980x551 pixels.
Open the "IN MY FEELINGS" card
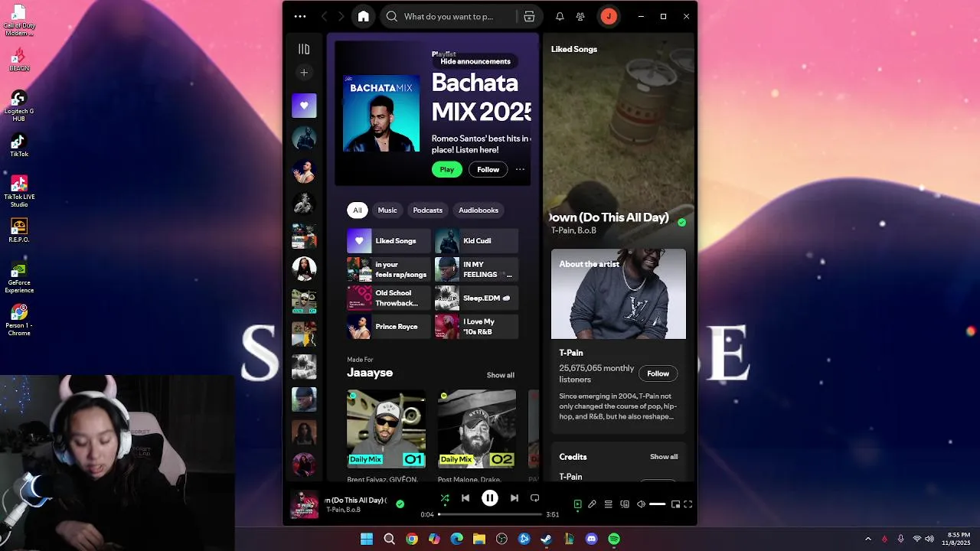click(x=476, y=269)
